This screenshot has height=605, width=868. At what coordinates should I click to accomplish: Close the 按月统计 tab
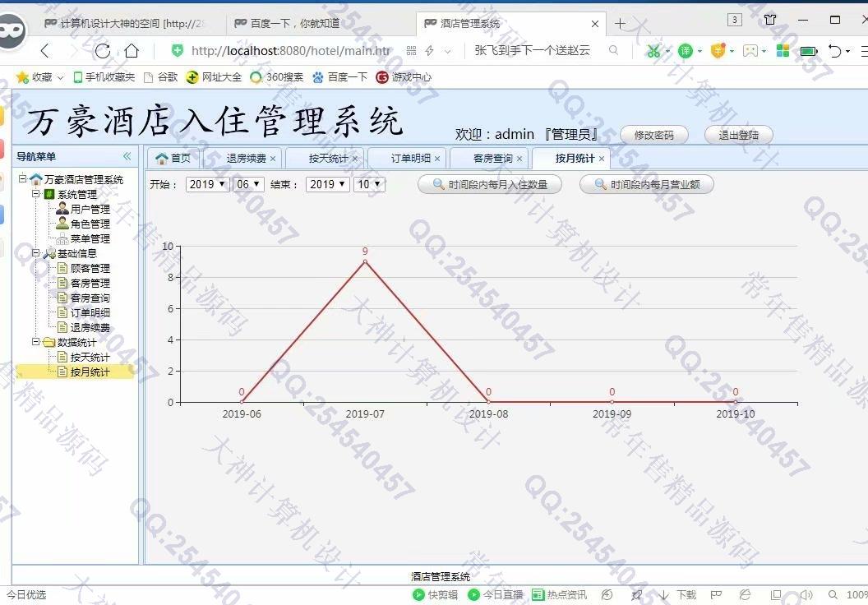click(x=602, y=159)
